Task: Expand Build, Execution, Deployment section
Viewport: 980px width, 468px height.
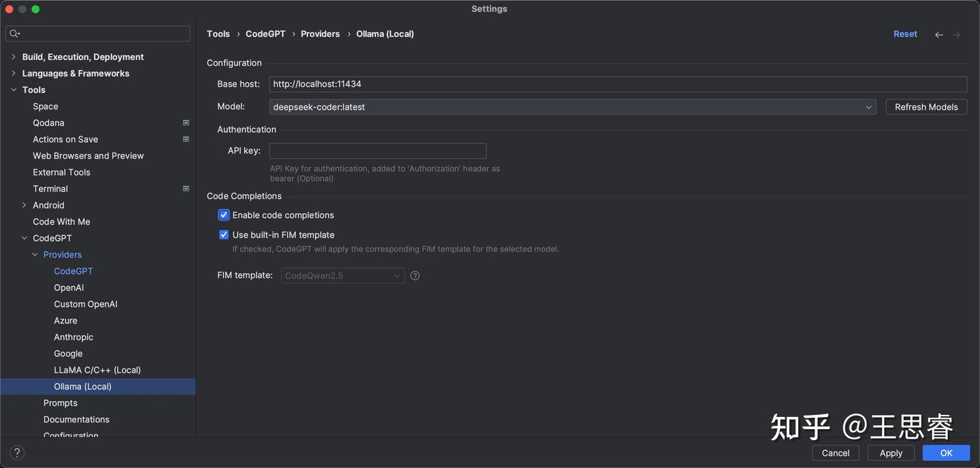Action: coord(14,57)
